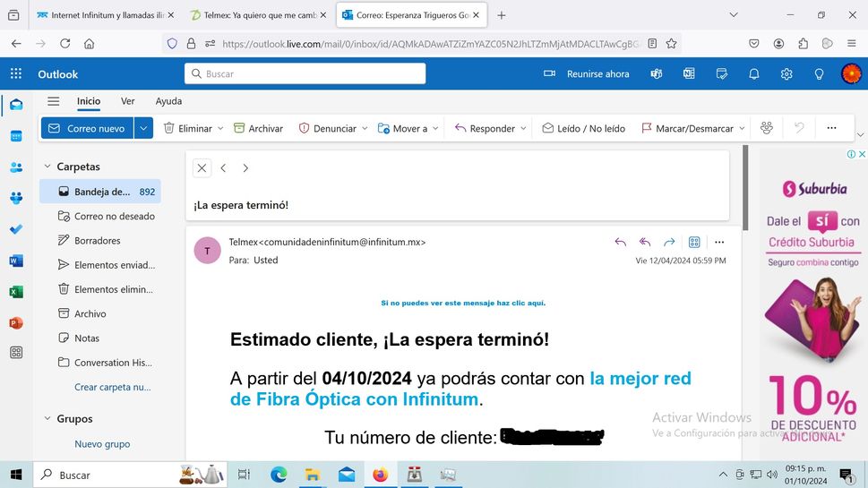
Task: Open the Calendar icon in left rail
Action: pos(16,136)
